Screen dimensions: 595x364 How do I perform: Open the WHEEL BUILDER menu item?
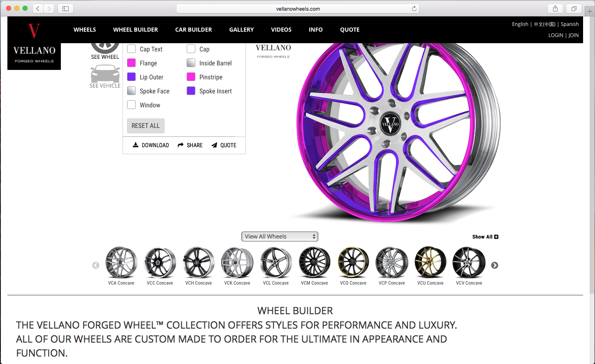point(136,30)
